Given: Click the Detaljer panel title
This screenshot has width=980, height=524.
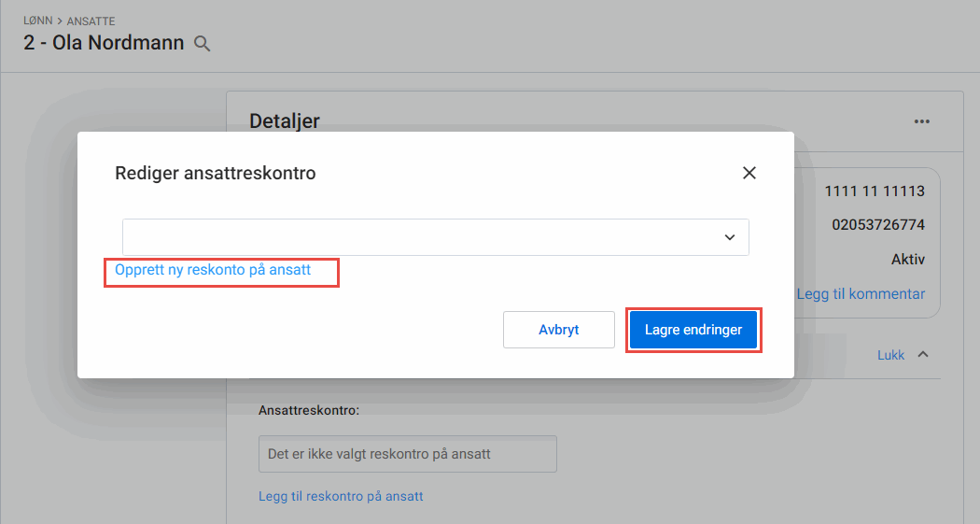Looking at the screenshot, I should (x=285, y=120).
